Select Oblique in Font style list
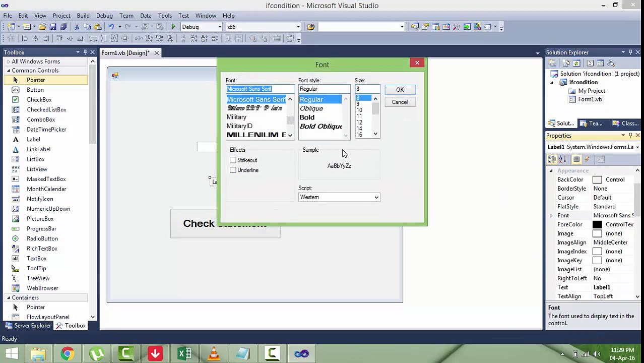This screenshot has width=644, height=363. [x=311, y=108]
